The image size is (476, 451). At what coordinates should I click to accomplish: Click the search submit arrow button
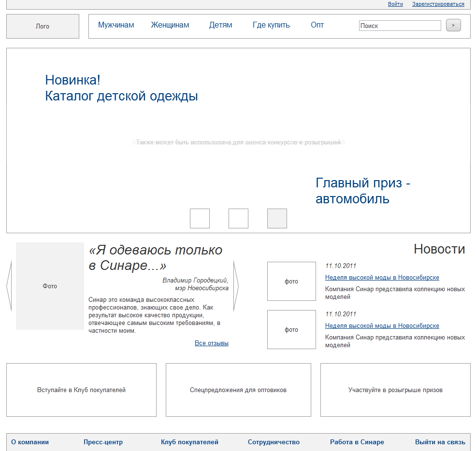point(453,25)
